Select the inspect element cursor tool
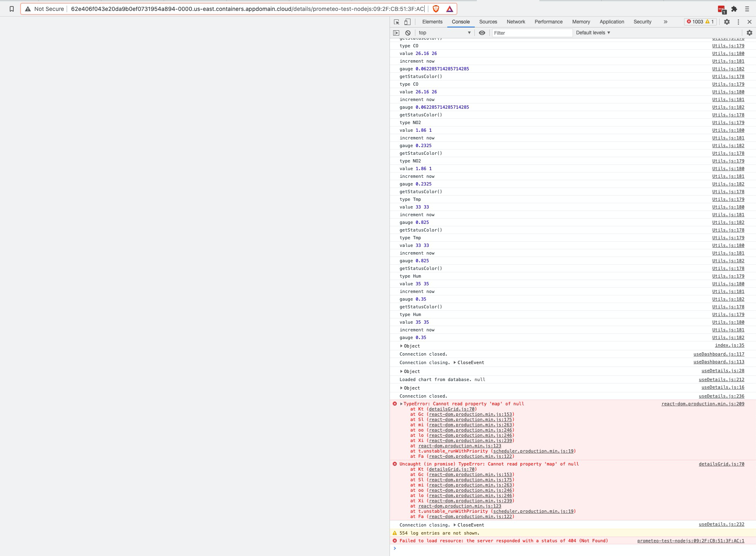This screenshot has width=756, height=556. click(x=396, y=22)
